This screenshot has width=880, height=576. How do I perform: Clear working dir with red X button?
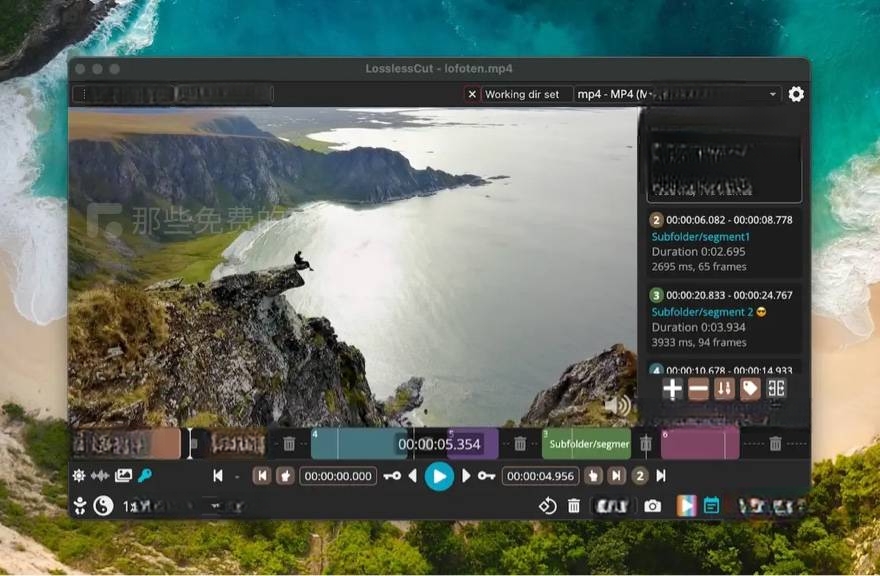[x=472, y=94]
